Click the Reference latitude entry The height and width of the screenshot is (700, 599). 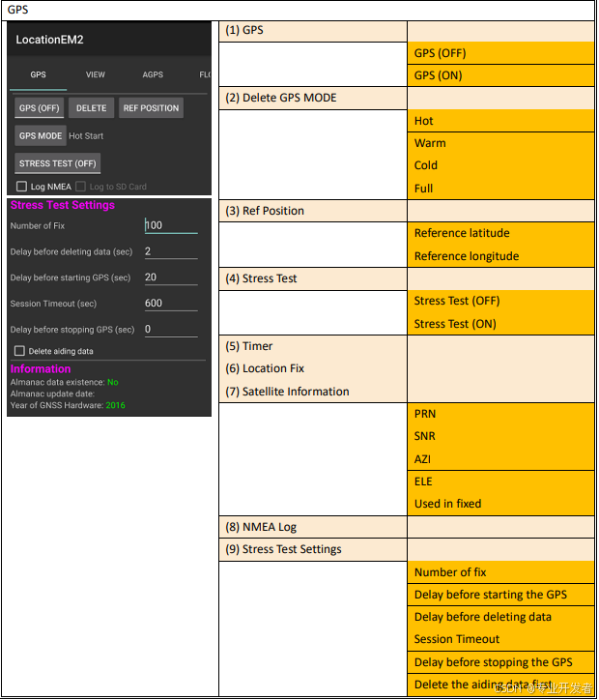click(x=462, y=233)
